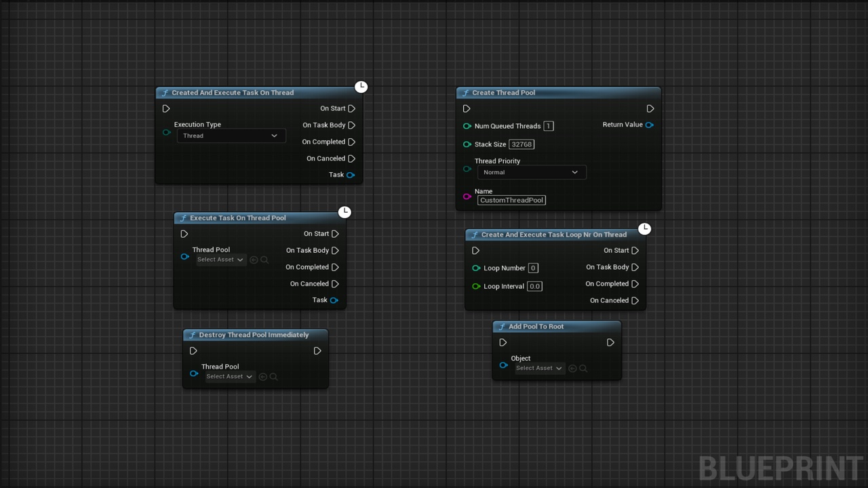868x488 pixels.
Task: Select Created And Execute Task On Thread title
Action: (233, 93)
